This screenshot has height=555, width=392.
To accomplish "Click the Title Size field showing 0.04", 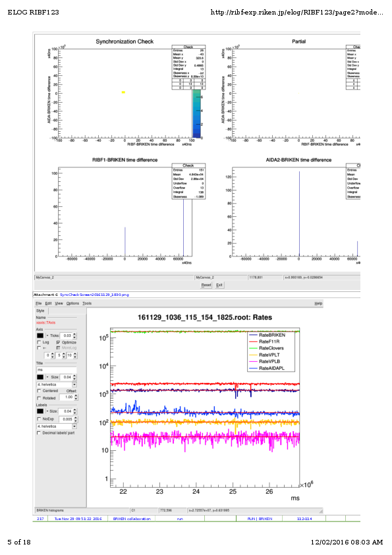I will click(66, 377).
